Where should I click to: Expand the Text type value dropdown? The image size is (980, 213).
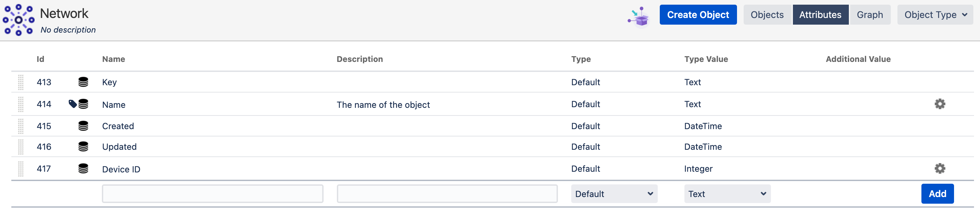click(x=727, y=194)
